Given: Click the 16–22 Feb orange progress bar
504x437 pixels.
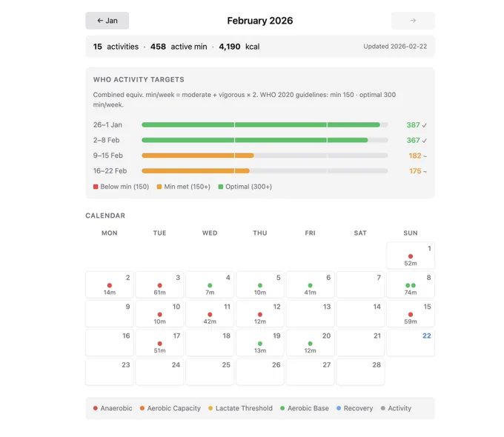Looking at the screenshot, I should pos(196,171).
